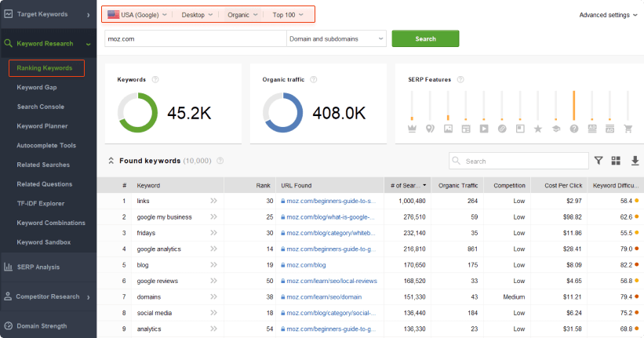Open Autocomplete Tools in sidebar
This screenshot has height=338, width=644.
pos(46,145)
